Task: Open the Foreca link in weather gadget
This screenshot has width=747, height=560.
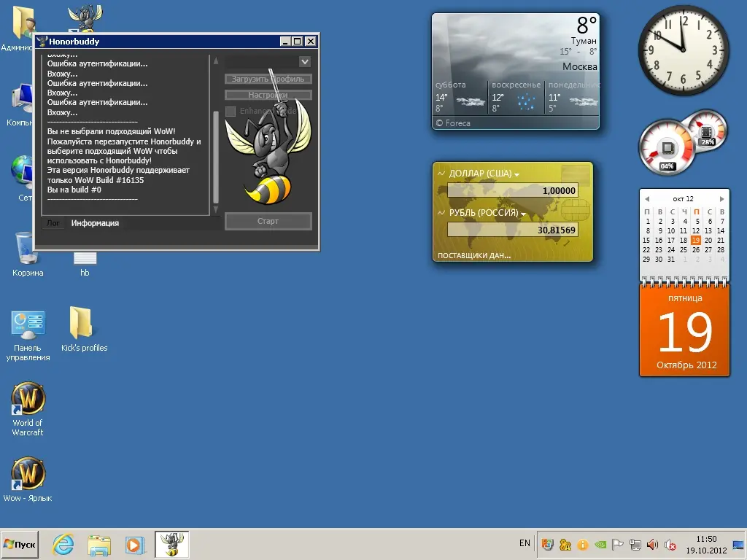Action: point(453,123)
